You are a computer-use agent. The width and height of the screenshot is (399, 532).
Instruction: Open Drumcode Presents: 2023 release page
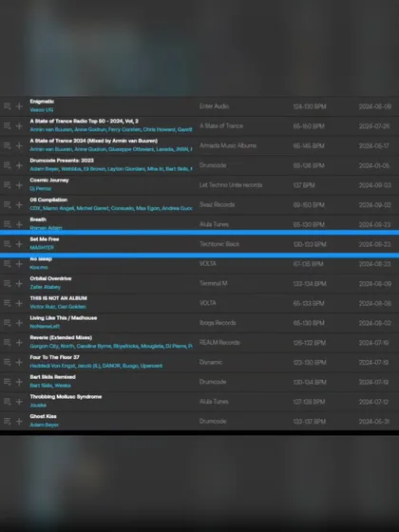coord(62,161)
